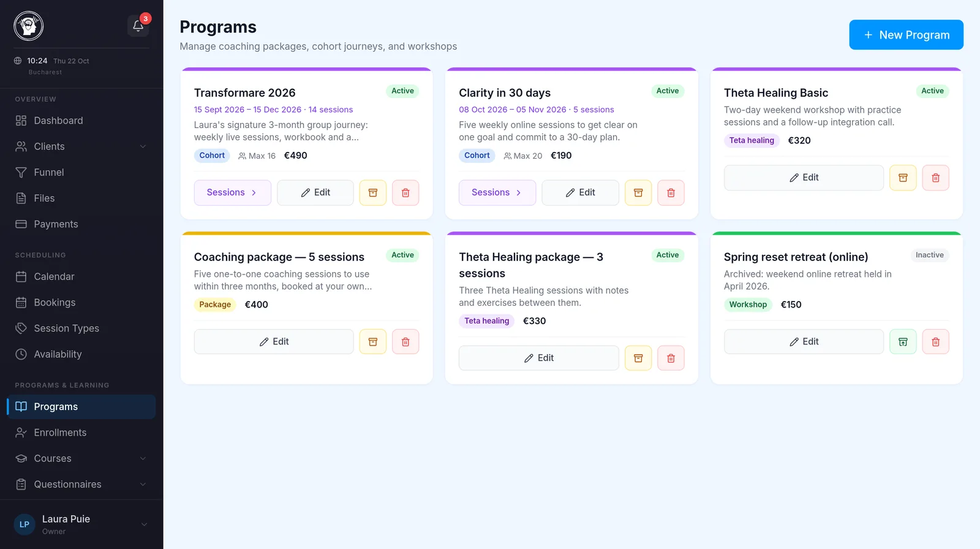The image size is (980, 549).
Task: Open the Enrollments page
Action: [81, 433]
